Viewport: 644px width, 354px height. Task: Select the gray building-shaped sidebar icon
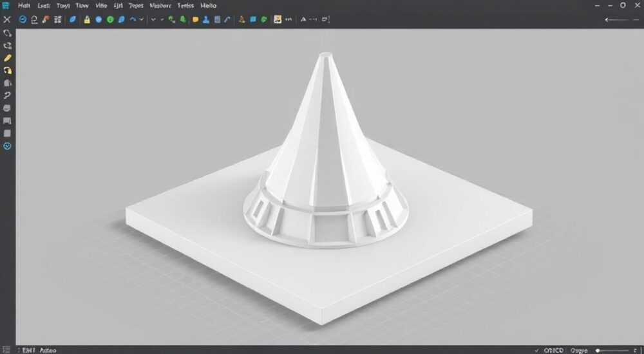[x=7, y=83]
